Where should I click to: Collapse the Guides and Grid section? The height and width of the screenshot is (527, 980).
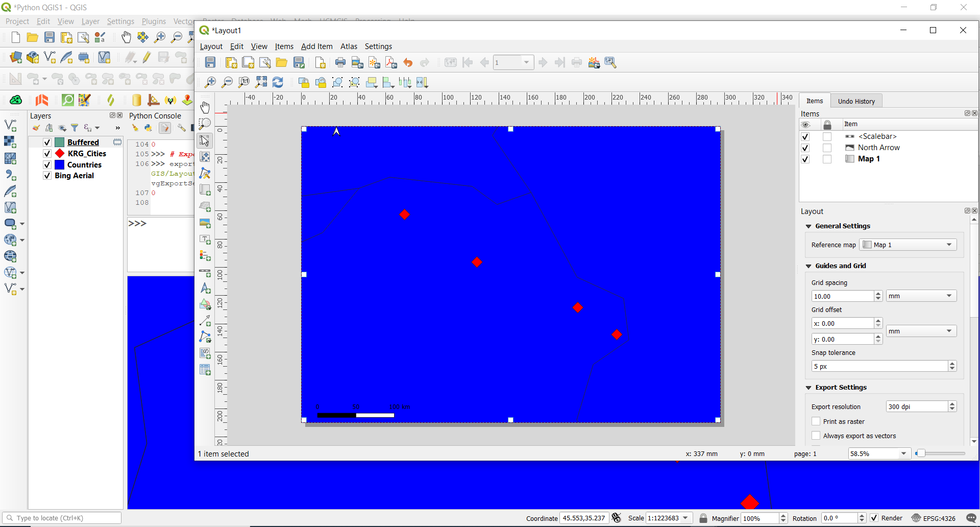(x=808, y=266)
